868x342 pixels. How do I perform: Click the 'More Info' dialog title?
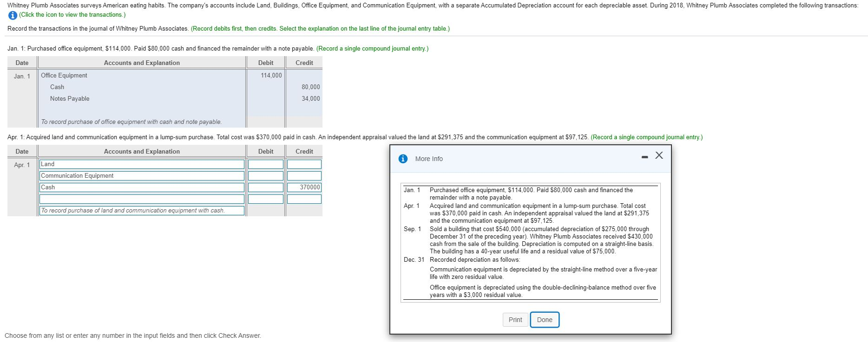(x=429, y=159)
